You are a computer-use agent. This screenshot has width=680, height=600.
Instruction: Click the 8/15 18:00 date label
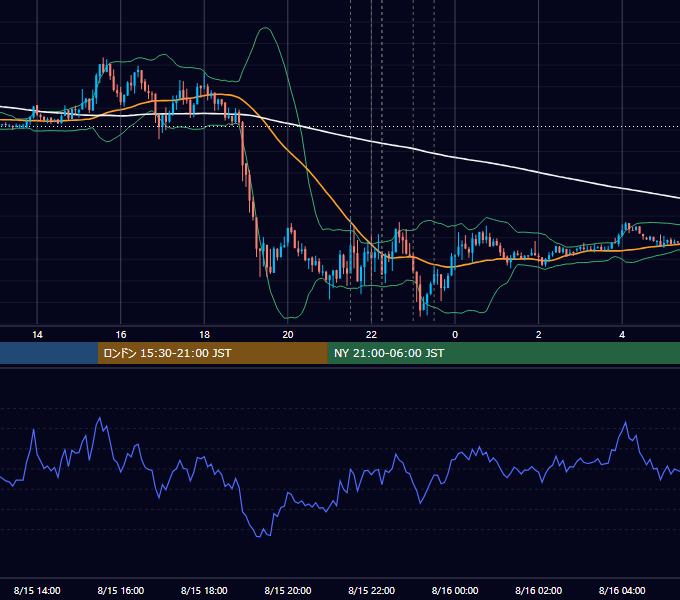[x=204, y=590]
